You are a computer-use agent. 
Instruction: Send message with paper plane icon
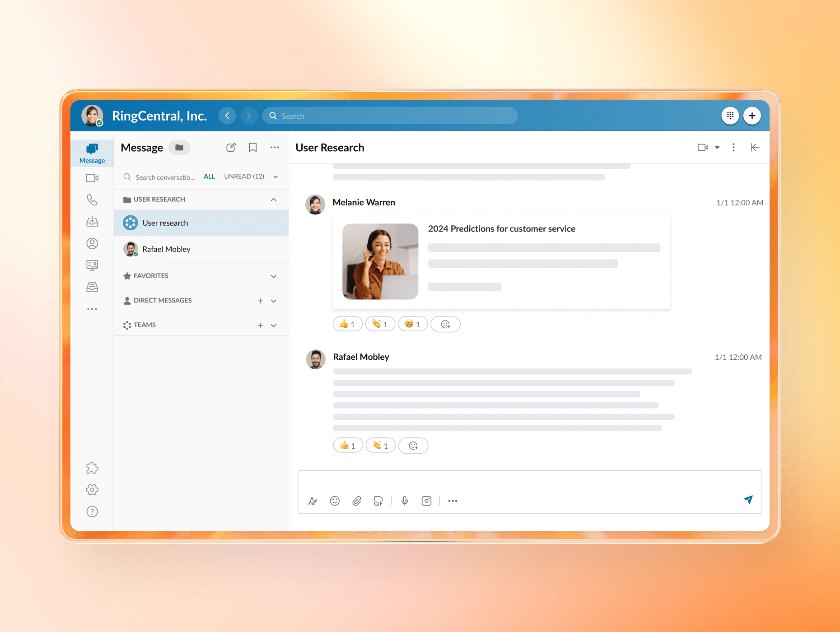[x=748, y=499]
